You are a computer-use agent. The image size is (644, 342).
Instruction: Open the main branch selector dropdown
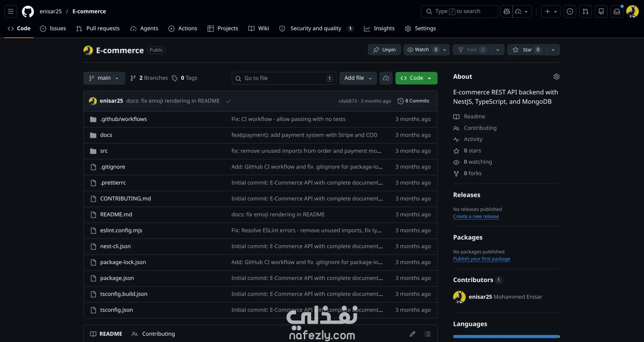104,78
